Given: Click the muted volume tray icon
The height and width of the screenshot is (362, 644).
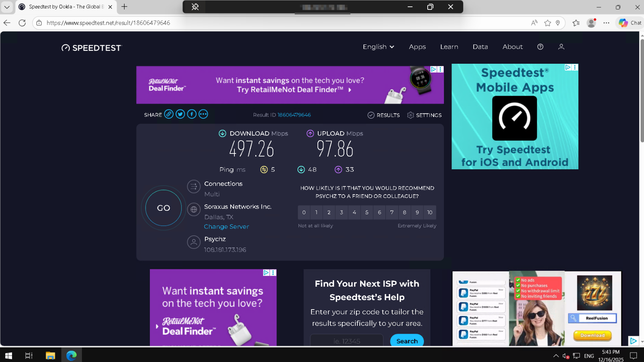Looking at the screenshot, I should (566, 356).
